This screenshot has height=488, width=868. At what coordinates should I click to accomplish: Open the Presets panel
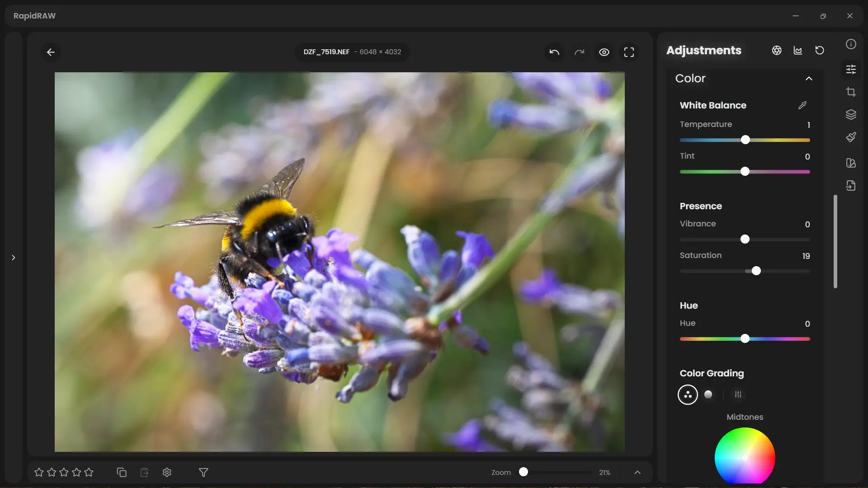click(851, 163)
